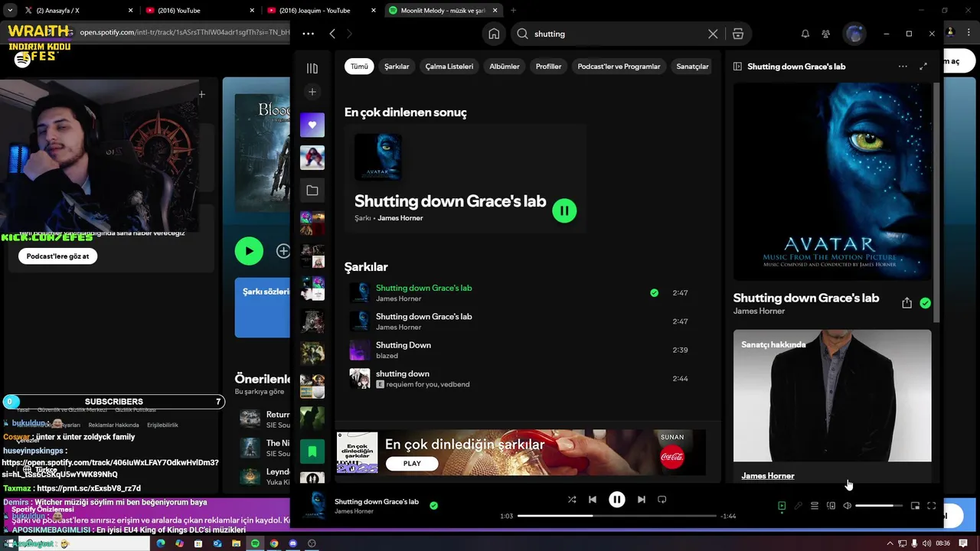
Task: Toggle Now Playing view button
Action: (x=782, y=506)
